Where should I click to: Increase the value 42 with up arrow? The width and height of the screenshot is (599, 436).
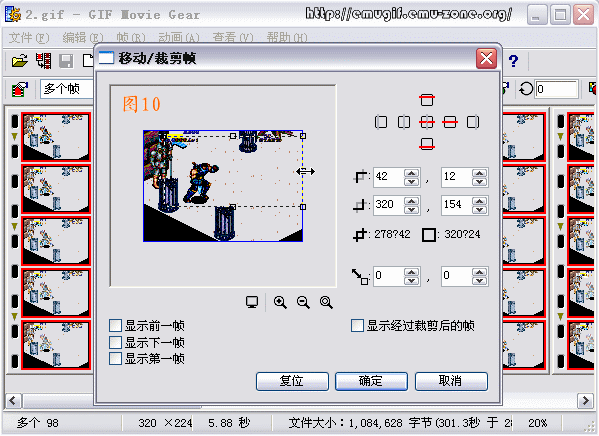[411, 173]
